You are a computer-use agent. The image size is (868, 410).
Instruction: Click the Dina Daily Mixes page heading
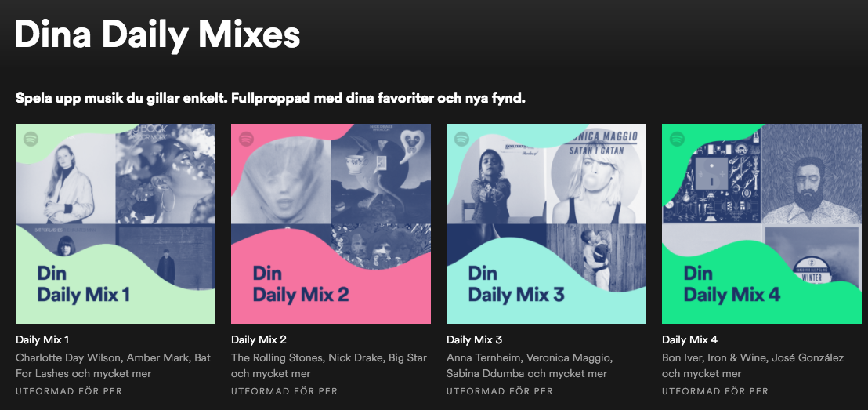[157, 35]
